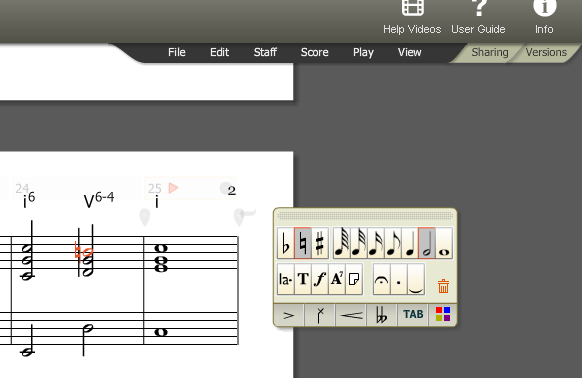
Task: Open the Staff menu
Action: point(265,52)
